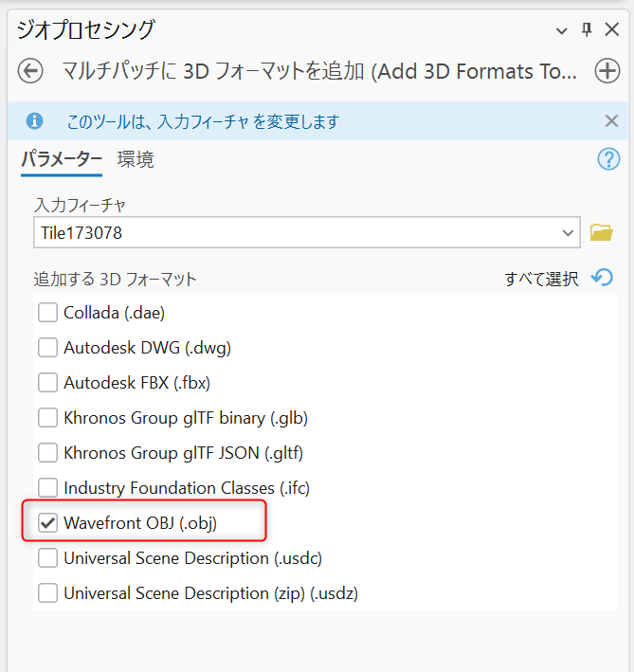Screen dimensions: 634x672
Task: Switch to the 環境 tab
Action: point(136,160)
